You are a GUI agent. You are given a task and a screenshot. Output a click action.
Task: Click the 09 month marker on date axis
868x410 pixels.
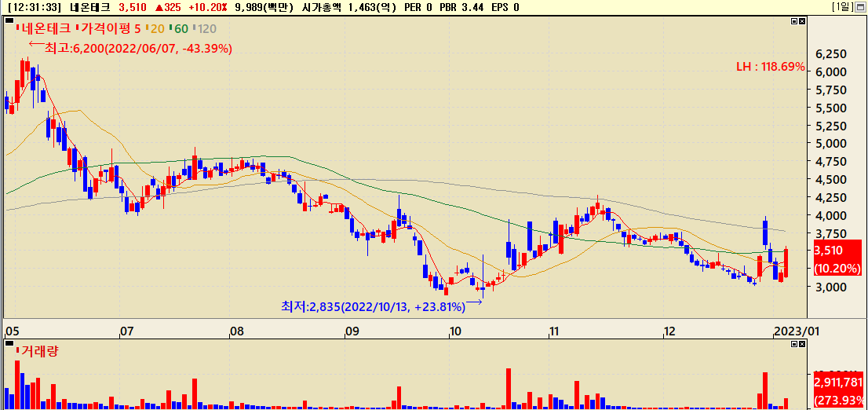tap(352, 331)
